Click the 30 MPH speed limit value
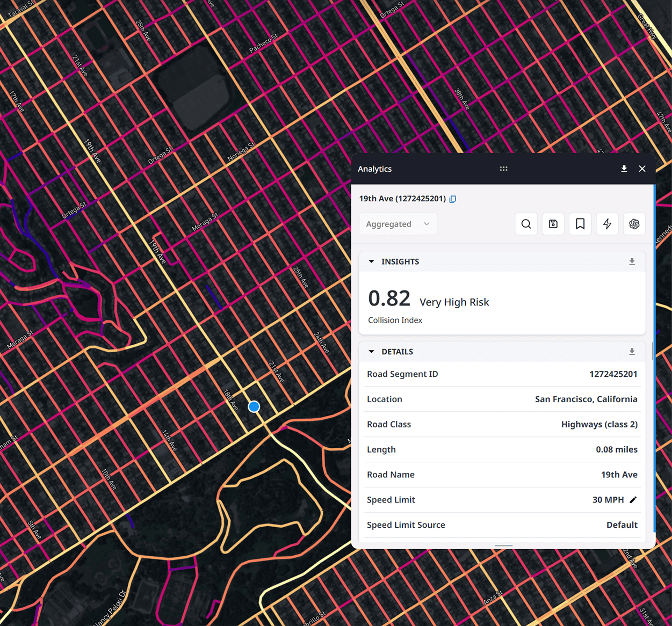The width and height of the screenshot is (672, 626). click(608, 500)
